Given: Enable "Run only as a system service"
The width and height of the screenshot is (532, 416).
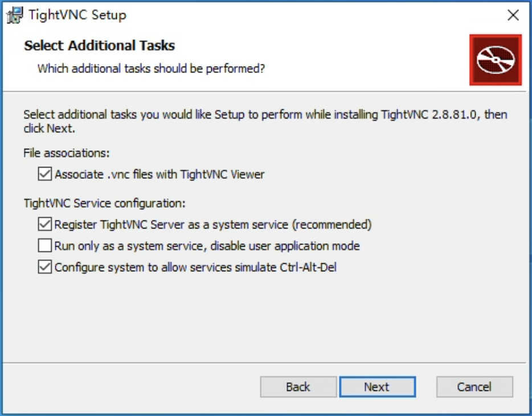Looking at the screenshot, I should [x=44, y=246].
